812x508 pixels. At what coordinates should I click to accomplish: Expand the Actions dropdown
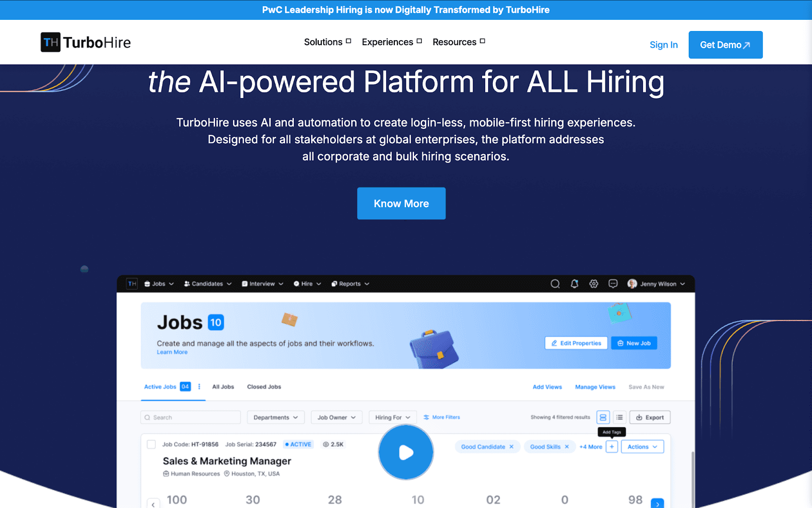pyautogui.click(x=642, y=447)
